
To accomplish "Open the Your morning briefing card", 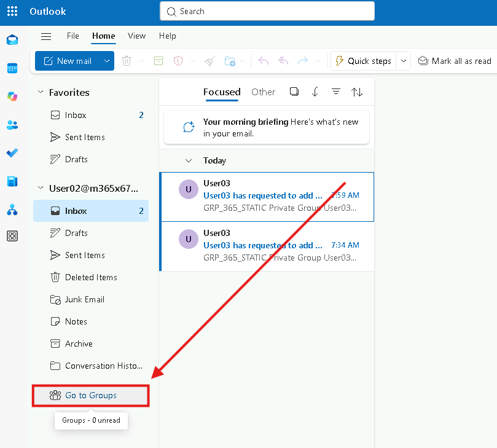I will [267, 127].
